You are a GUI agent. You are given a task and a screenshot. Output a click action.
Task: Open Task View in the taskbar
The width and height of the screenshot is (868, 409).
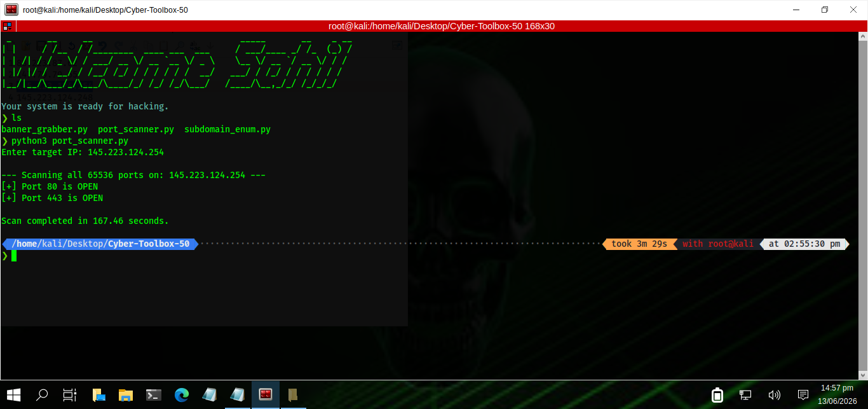tap(70, 395)
